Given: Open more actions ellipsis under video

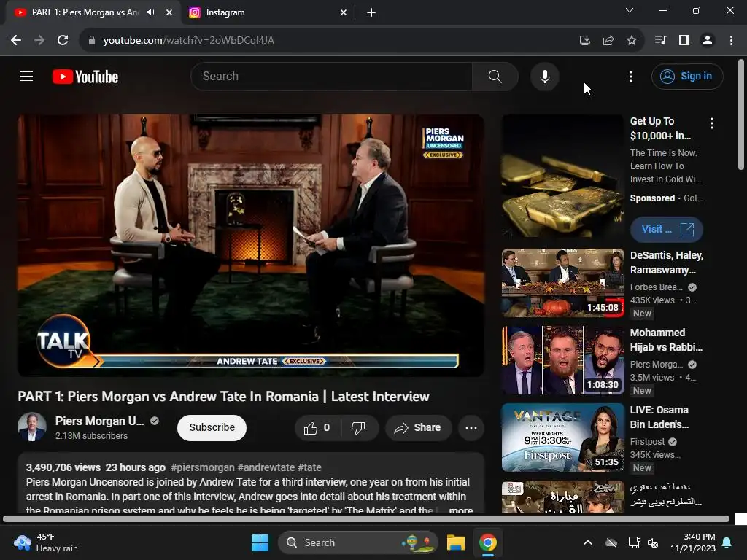Looking at the screenshot, I should click(x=471, y=427).
